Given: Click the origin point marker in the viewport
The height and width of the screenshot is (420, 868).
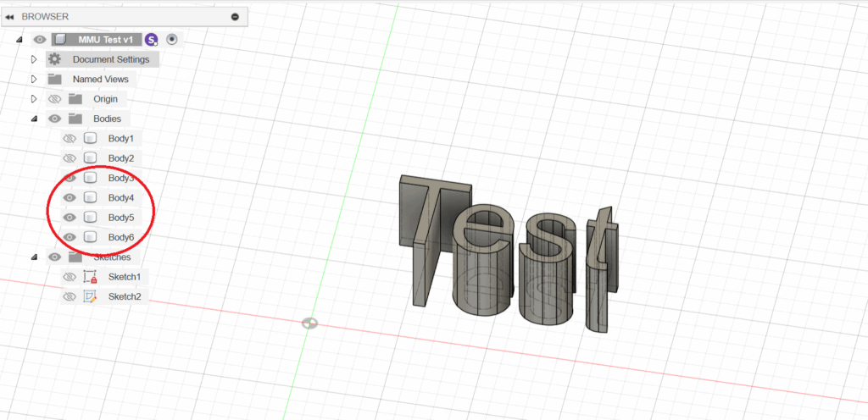Looking at the screenshot, I should pos(309,323).
